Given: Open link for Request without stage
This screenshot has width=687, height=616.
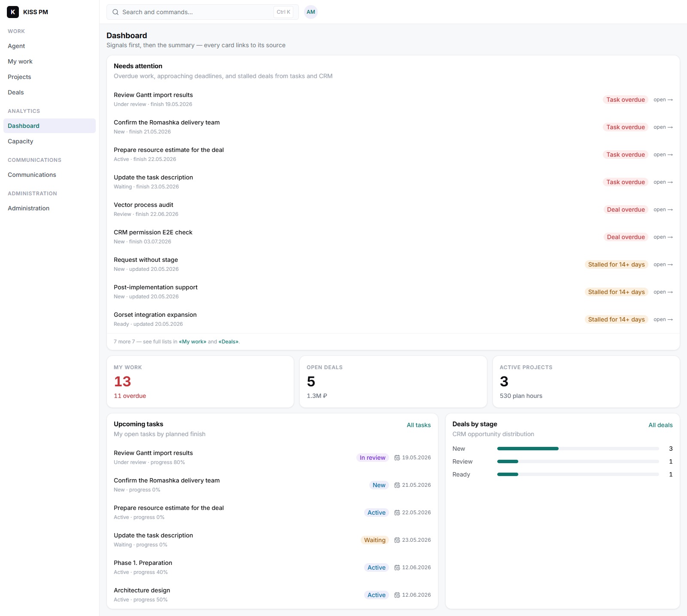Looking at the screenshot, I should click(663, 264).
